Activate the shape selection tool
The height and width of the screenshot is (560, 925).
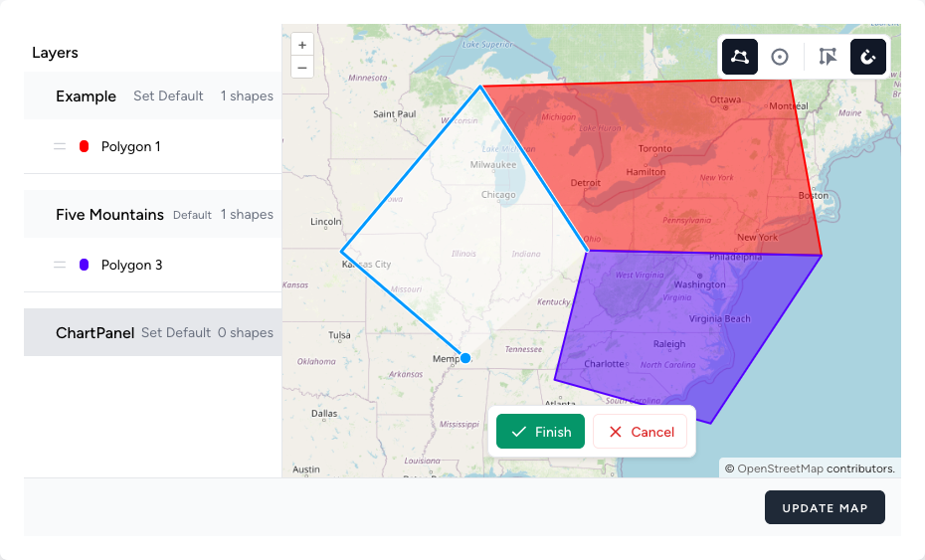(x=828, y=57)
